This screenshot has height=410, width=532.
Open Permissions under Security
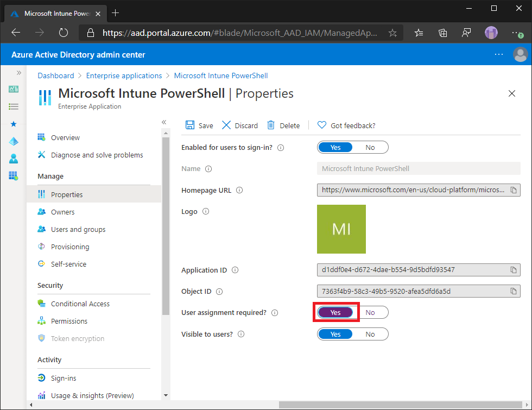[94, 321]
